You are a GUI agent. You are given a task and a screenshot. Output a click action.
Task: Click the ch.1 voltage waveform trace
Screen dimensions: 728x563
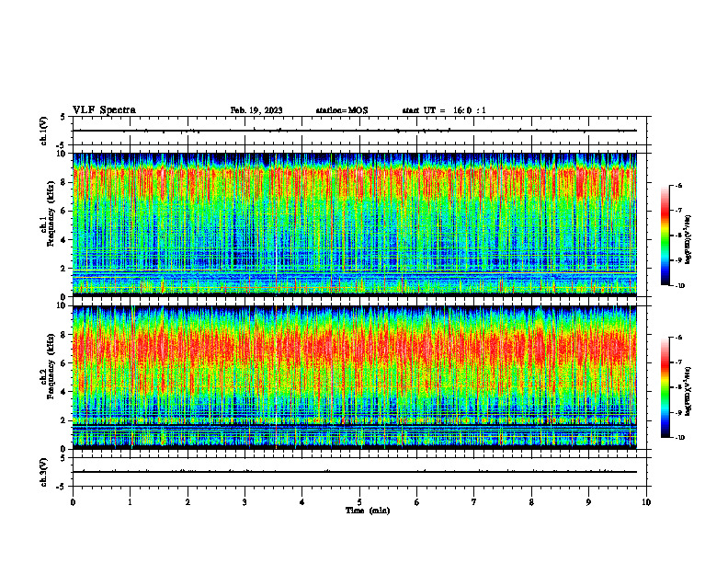(354, 131)
